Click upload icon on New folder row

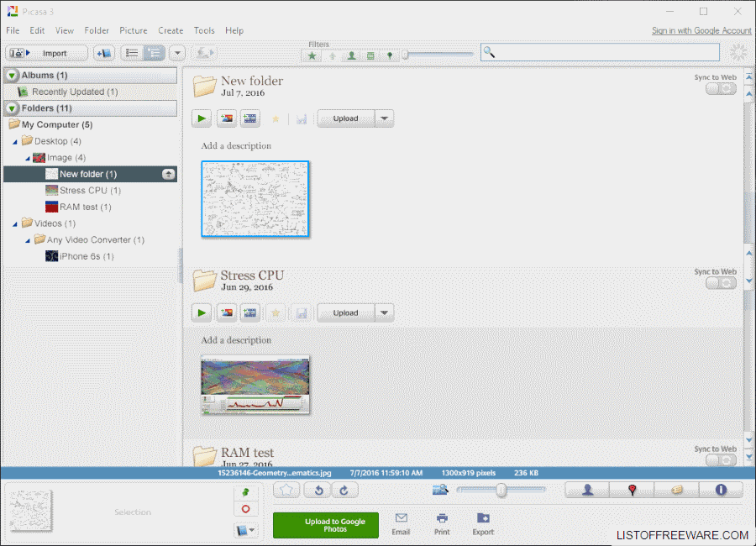168,174
